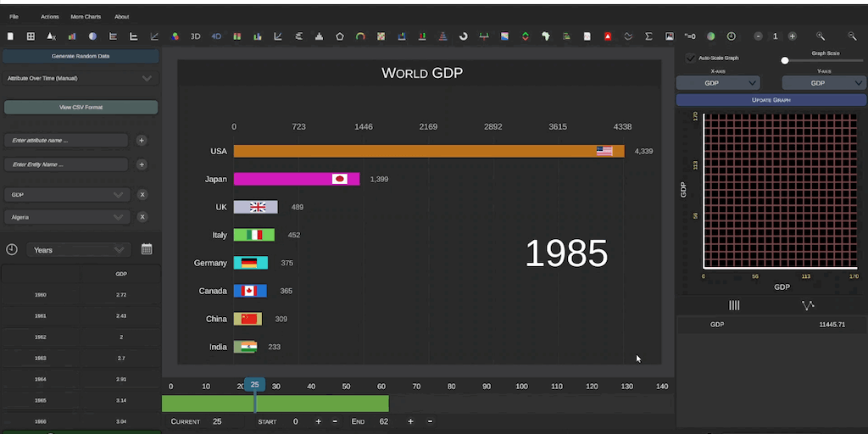Click the clock icon left of Years
This screenshot has height=434, width=868.
(12, 250)
